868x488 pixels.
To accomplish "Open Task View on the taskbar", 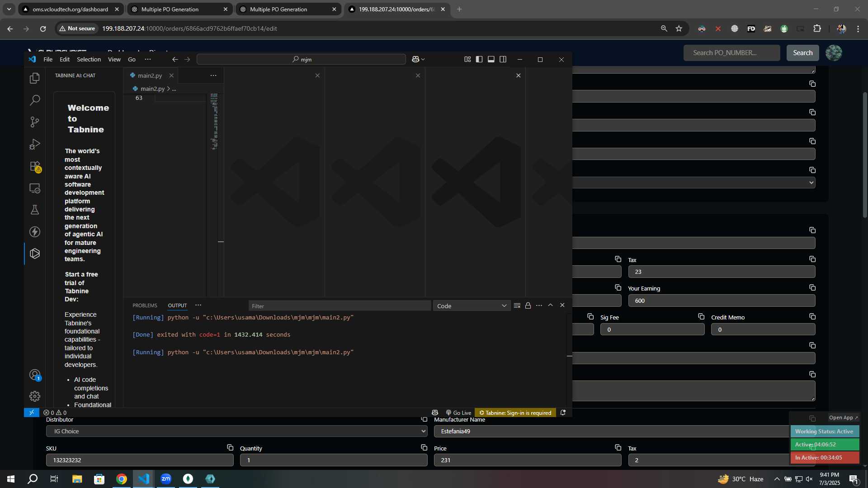I will [54, 479].
